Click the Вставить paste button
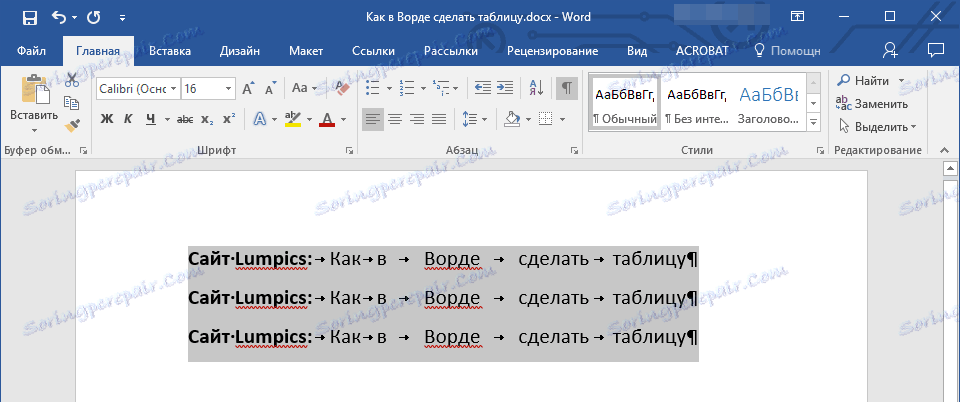This screenshot has width=960, height=402. [34, 97]
